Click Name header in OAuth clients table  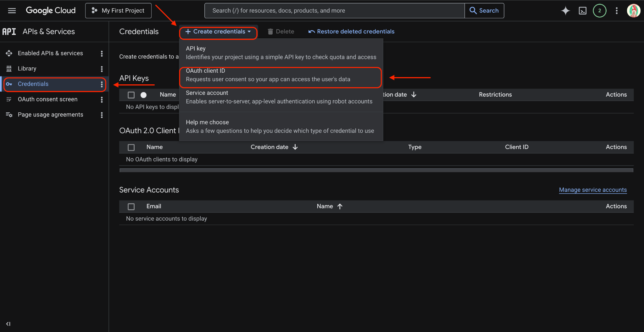click(154, 147)
